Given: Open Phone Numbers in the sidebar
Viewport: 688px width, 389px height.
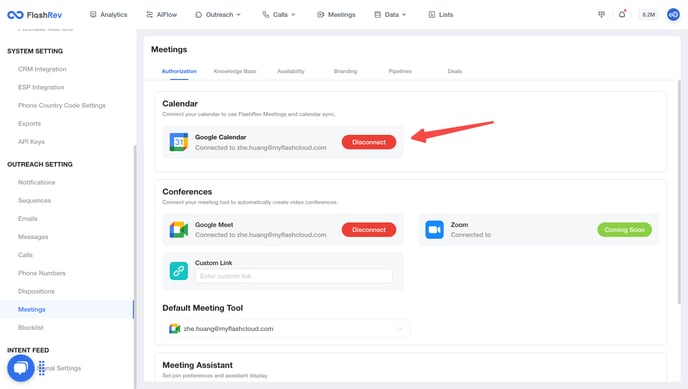Looking at the screenshot, I should coord(42,273).
